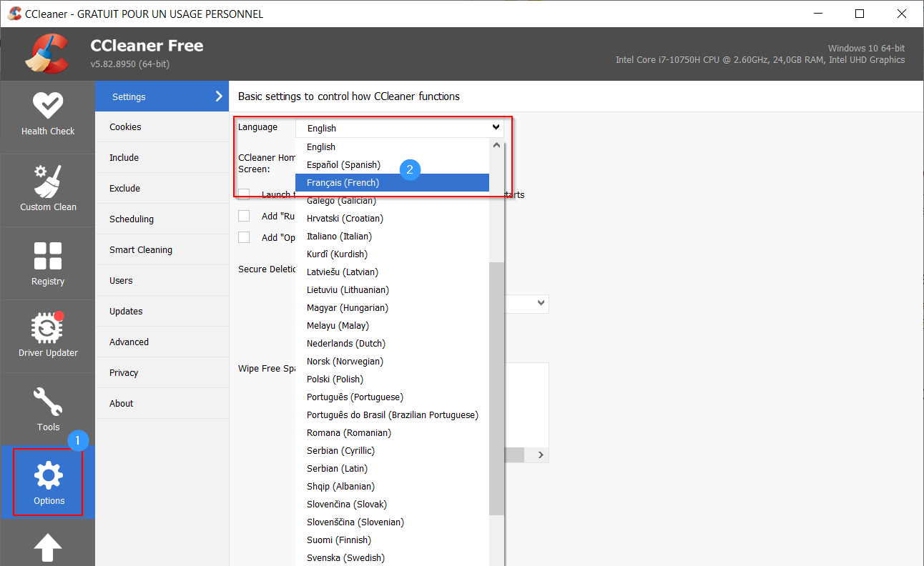Select Português (Portuguese) language

393,397
